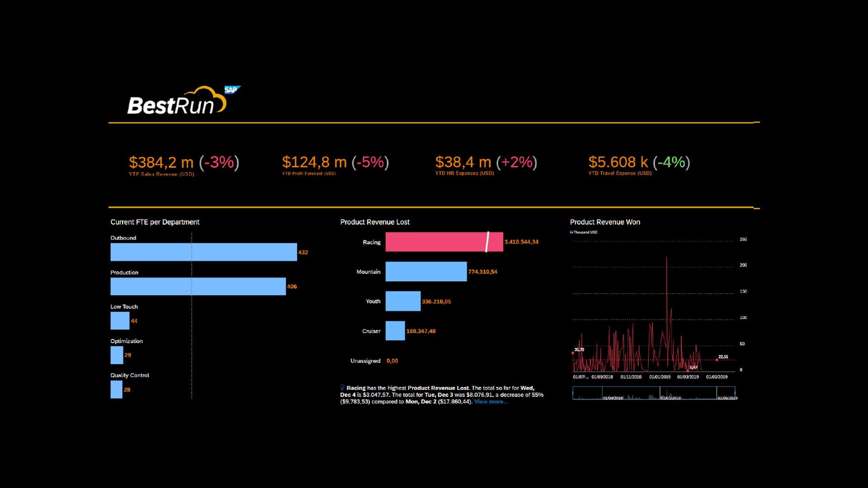
Task: Click the YTD Sales Revenue (USD) label
Action: click(161, 174)
